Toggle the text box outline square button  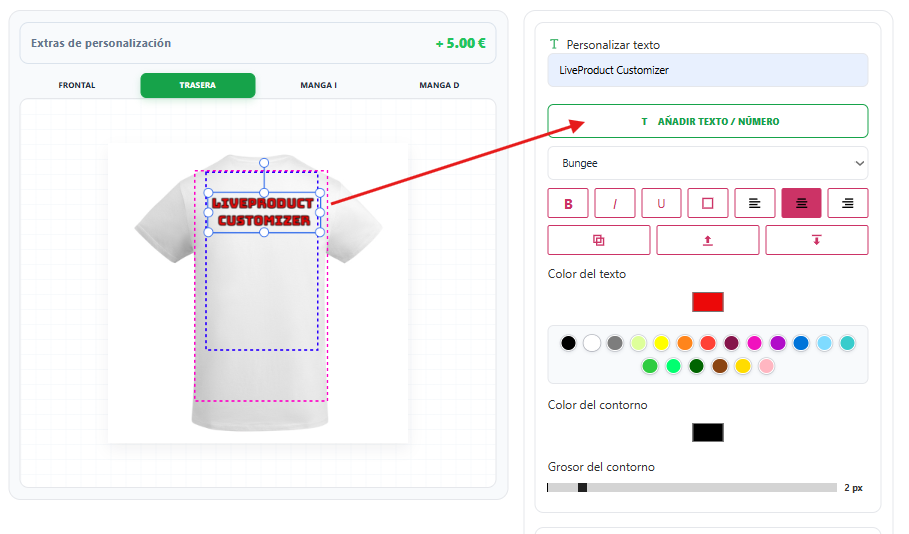point(708,204)
